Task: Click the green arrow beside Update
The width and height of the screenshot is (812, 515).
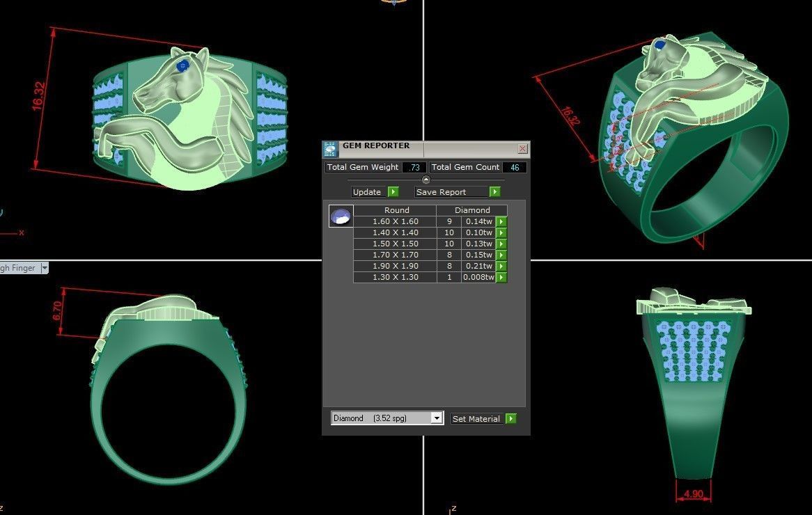Action: pos(393,191)
